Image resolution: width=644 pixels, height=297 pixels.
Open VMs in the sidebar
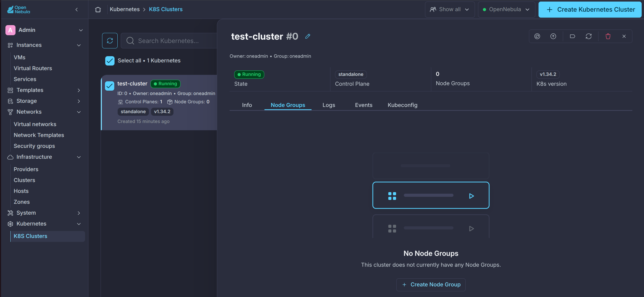19,57
